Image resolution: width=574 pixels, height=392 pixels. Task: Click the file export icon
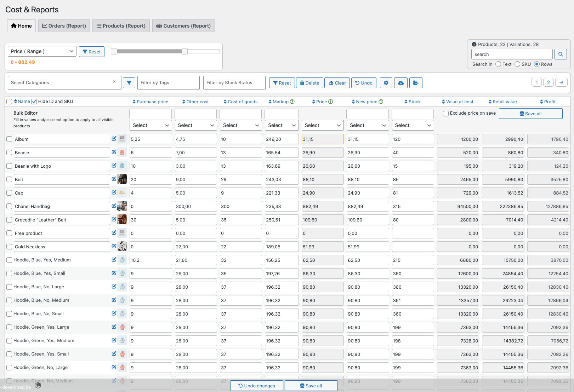tap(416, 82)
